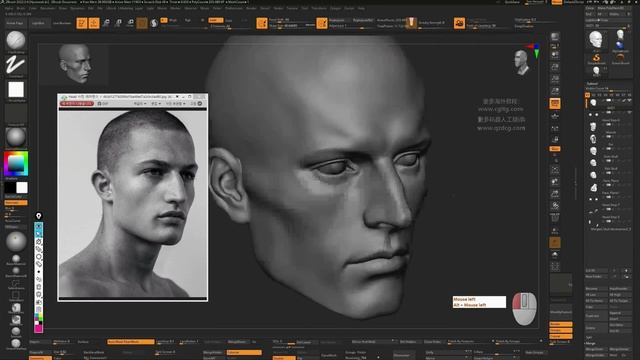Select the SimpleBrush S-shaped tool icon
640x360 pixels.
point(596,59)
